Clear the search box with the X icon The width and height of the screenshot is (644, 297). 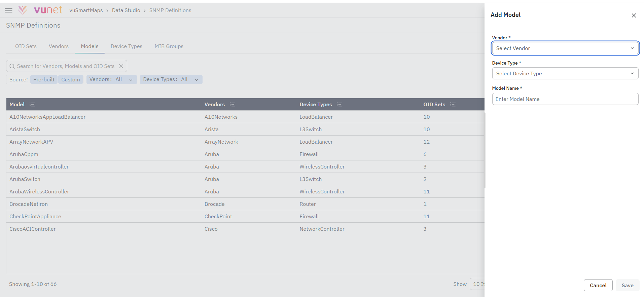pos(121,66)
